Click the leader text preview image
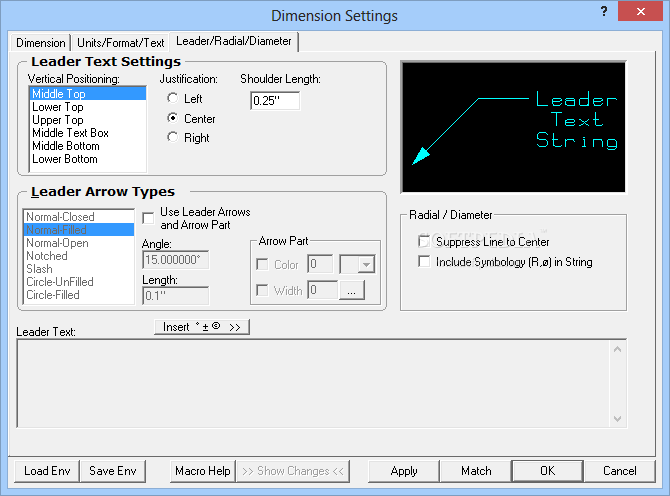Viewport: 670px width, 496px height. (514, 127)
